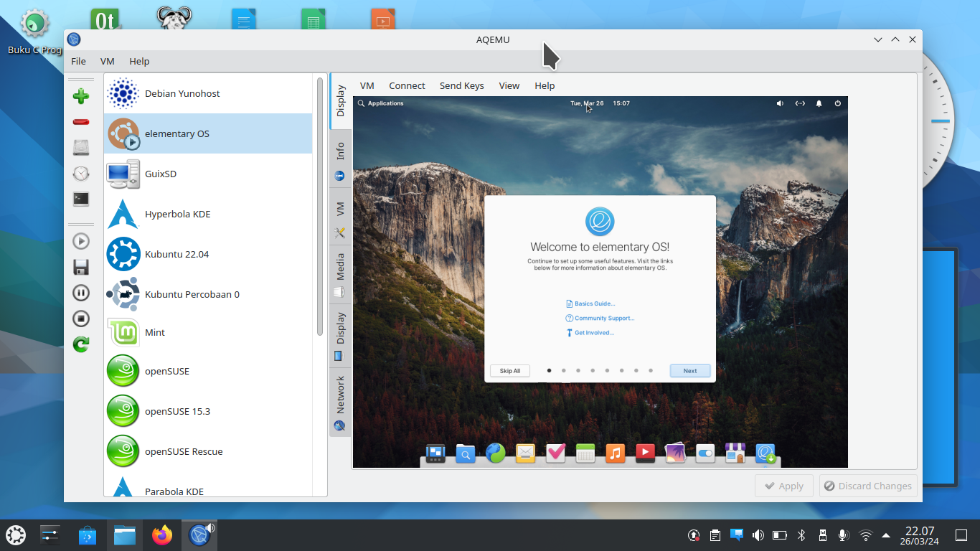Select Parabola KDE virtual machine
This screenshot has height=551, width=980.
pyautogui.click(x=208, y=485)
